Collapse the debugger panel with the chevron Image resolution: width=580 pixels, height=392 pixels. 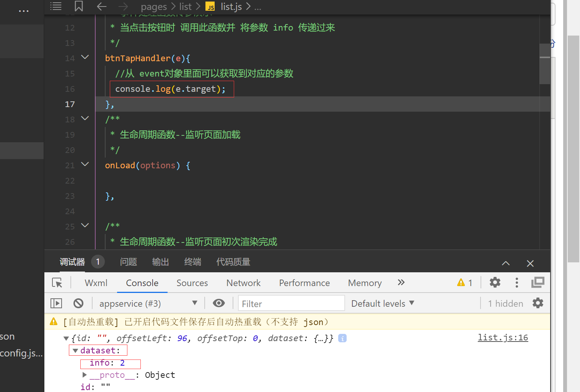click(505, 263)
